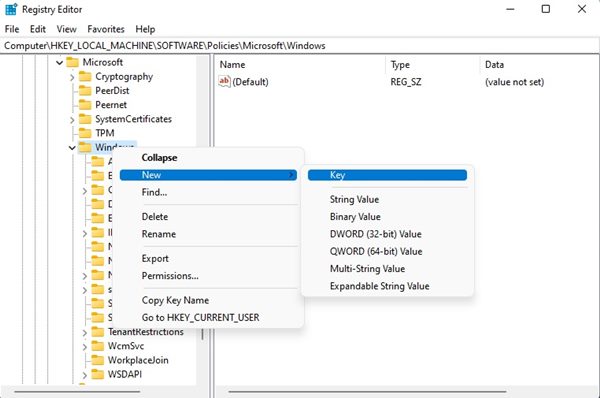Choose Copy Key Name option
The height and width of the screenshot is (398, 600).
[x=208, y=300]
